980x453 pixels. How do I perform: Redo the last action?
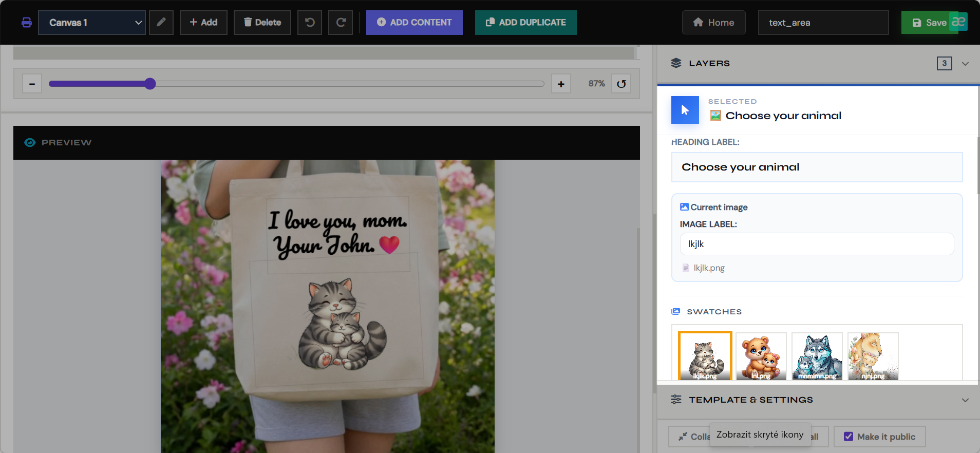click(341, 23)
